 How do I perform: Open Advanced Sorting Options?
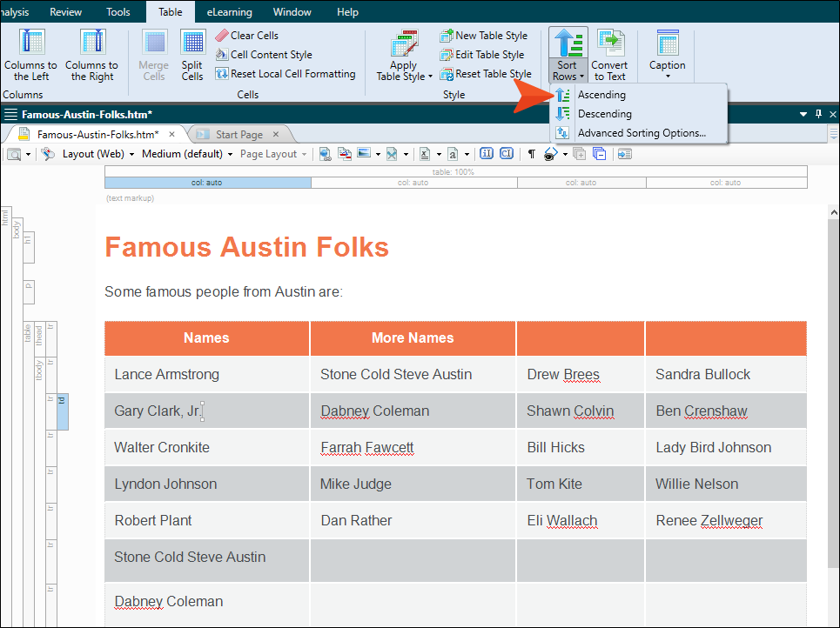click(x=638, y=133)
